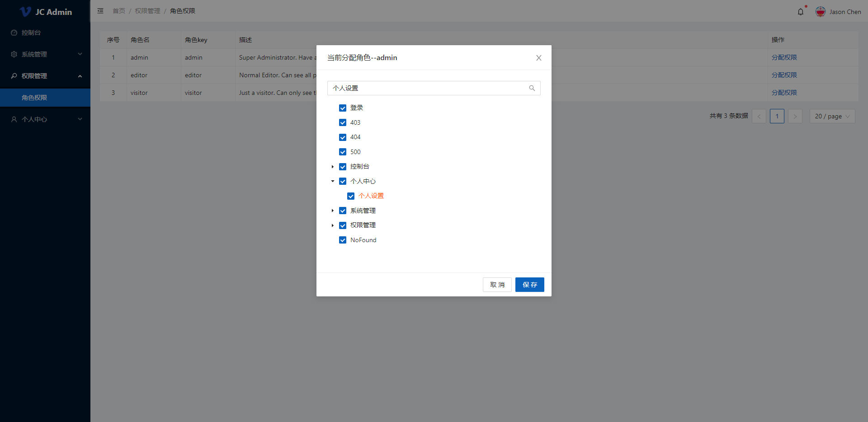
Task: Uncheck the 500 permission checkbox
Action: tap(343, 152)
